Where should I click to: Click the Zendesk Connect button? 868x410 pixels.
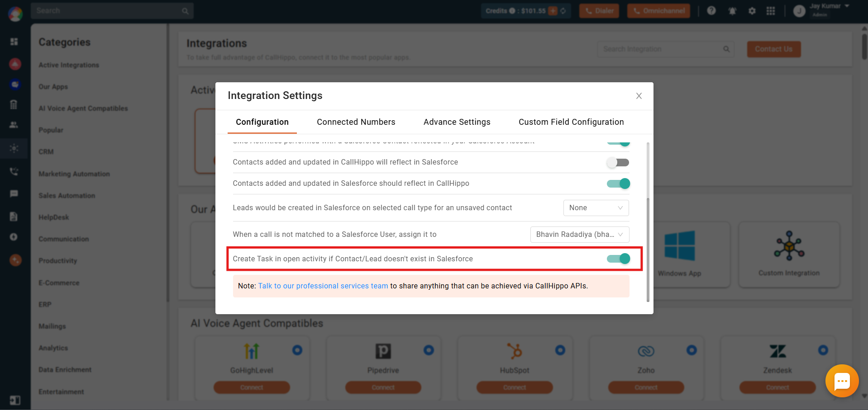click(777, 387)
